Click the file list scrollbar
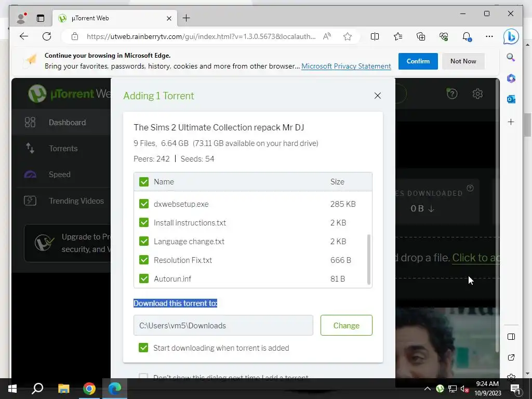This screenshot has height=399, width=532. coord(369,259)
